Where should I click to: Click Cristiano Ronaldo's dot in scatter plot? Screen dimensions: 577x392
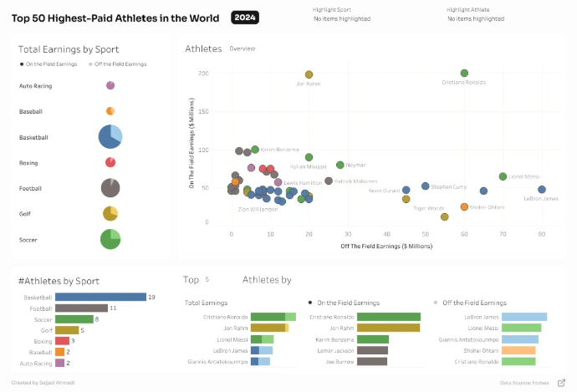(x=464, y=74)
